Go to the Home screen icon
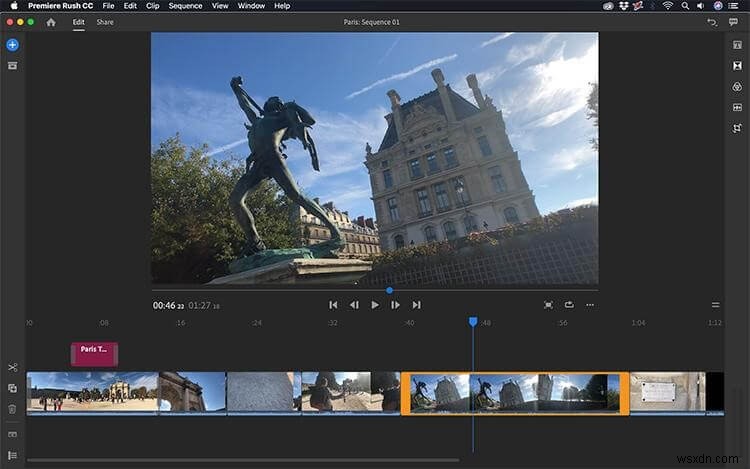This screenshot has height=469, width=750. click(x=51, y=22)
